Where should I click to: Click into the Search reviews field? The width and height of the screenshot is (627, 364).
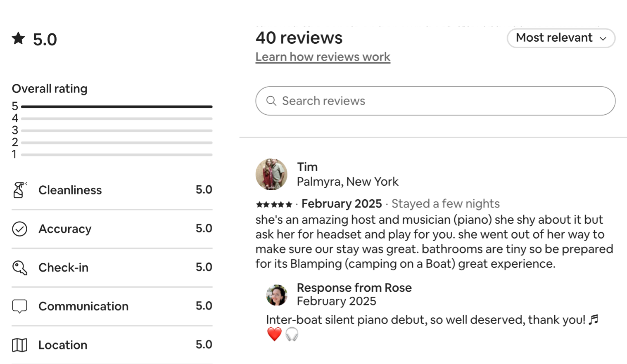point(446,101)
